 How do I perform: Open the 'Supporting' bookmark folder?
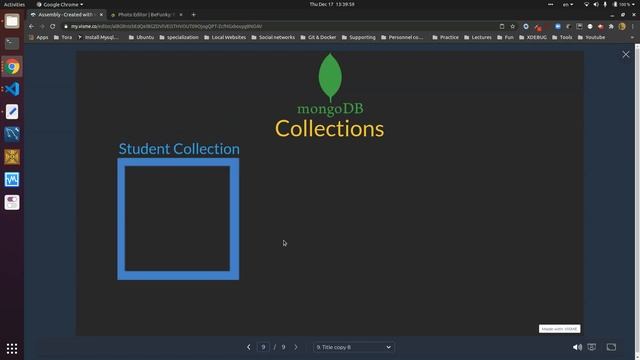click(358, 37)
